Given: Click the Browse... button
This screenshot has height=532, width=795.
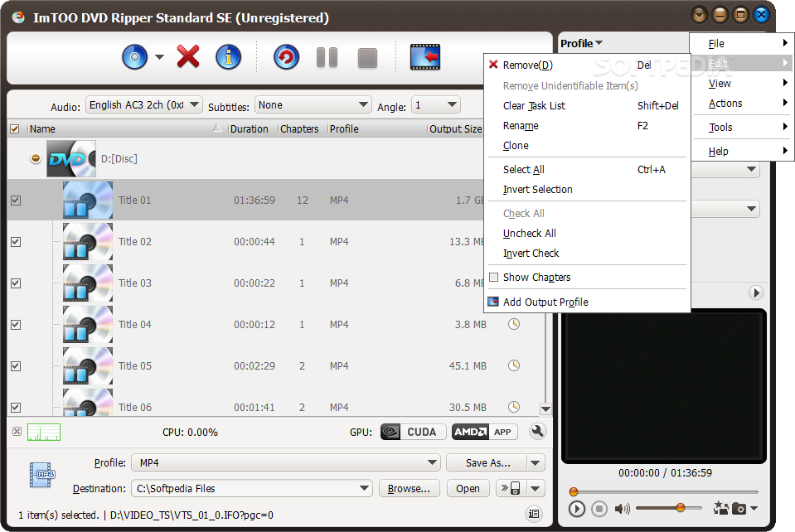Looking at the screenshot, I should click(x=410, y=488).
